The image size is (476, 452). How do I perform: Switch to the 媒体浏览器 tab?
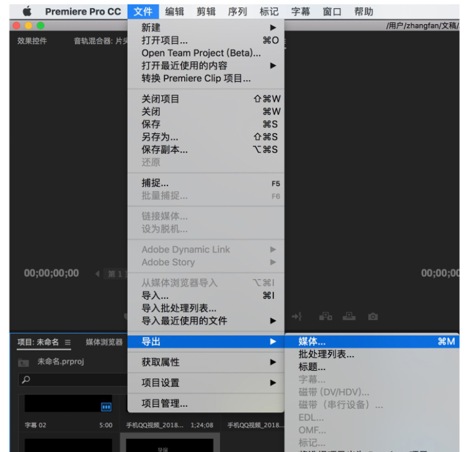[x=104, y=342]
